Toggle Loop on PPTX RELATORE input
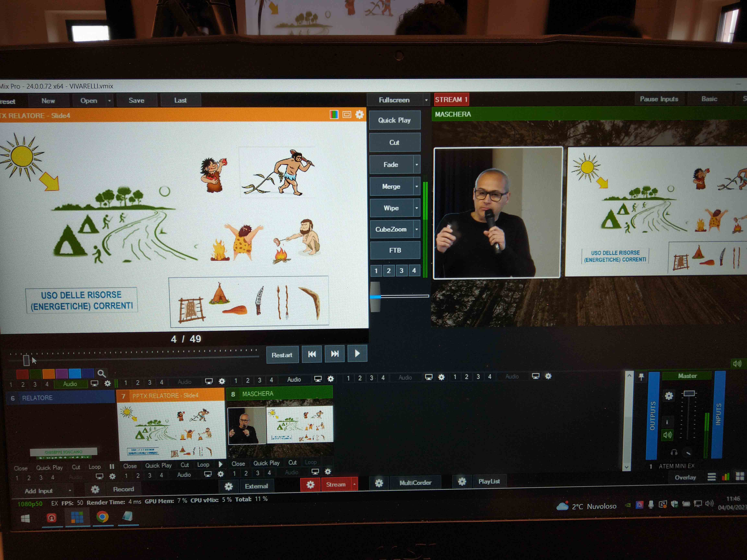Screen dimensions: 747x560 [203, 465]
